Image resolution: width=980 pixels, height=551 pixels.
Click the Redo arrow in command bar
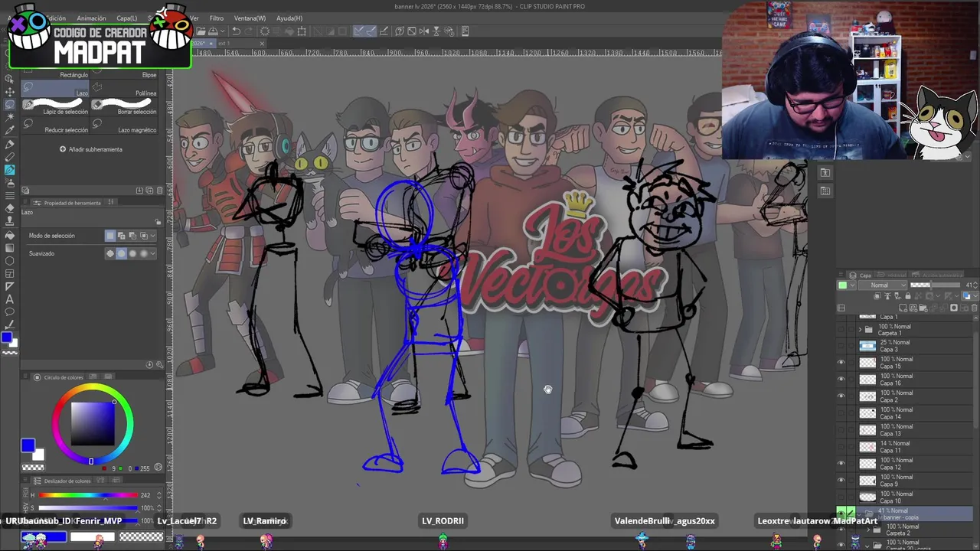[249, 31]
